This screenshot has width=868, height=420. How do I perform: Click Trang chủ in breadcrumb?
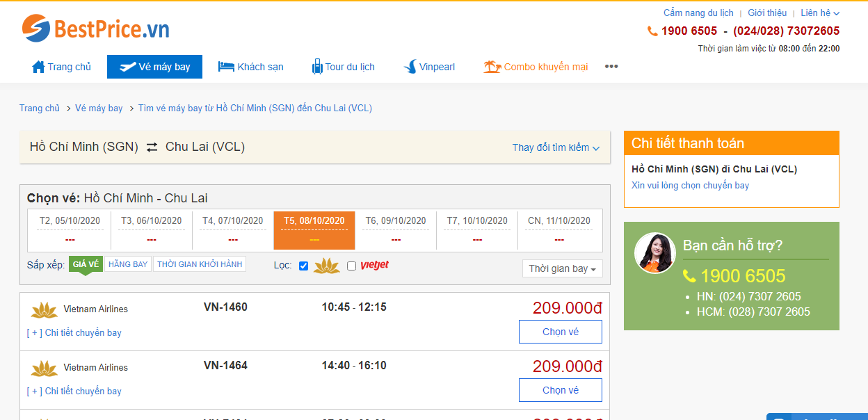pyautogui.click(x=40, y=108)
